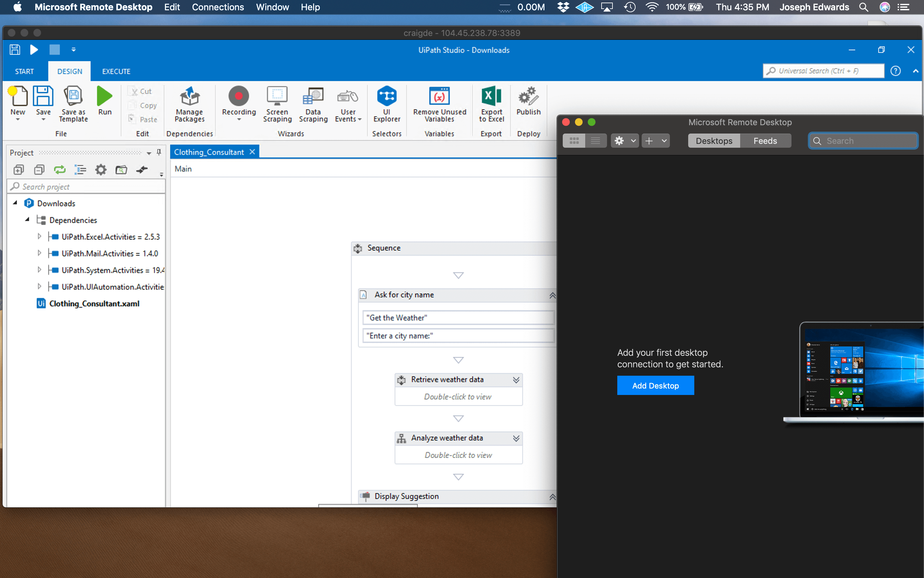
Task: Open quick access toolbar dropdown arrow
Action: coord(73,50)
